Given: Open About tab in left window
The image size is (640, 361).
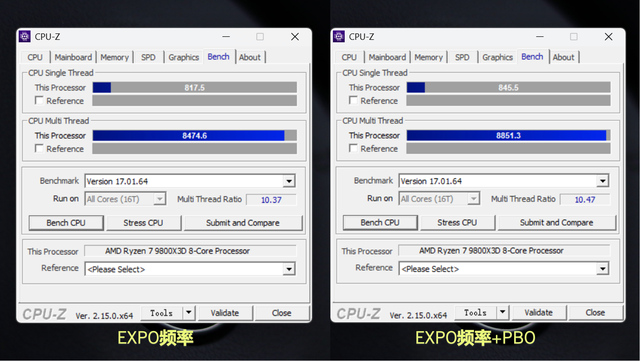Looking at the screenshot, I should point(250,57).
